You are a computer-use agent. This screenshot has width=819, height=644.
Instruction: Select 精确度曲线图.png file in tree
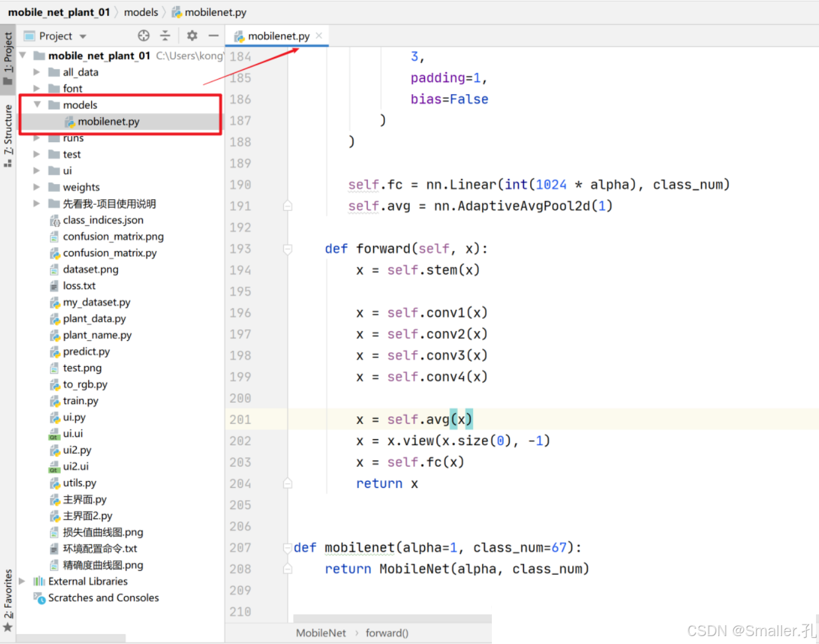(103, 565)
